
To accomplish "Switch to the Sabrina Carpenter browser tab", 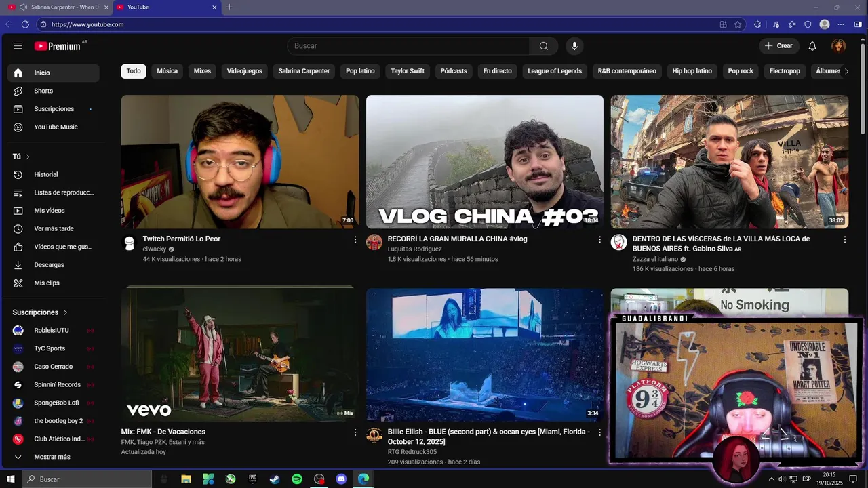I will coord(58,7).
